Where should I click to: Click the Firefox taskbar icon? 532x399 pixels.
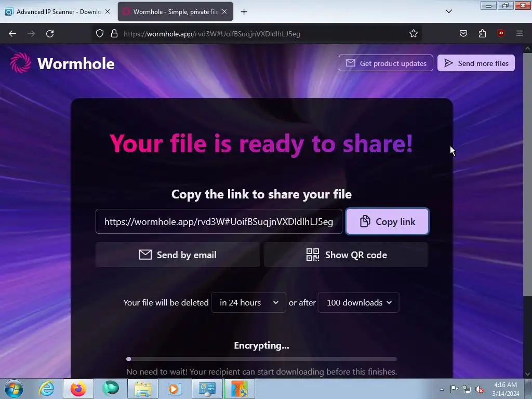pyautogui.click(x=78, y=389)
